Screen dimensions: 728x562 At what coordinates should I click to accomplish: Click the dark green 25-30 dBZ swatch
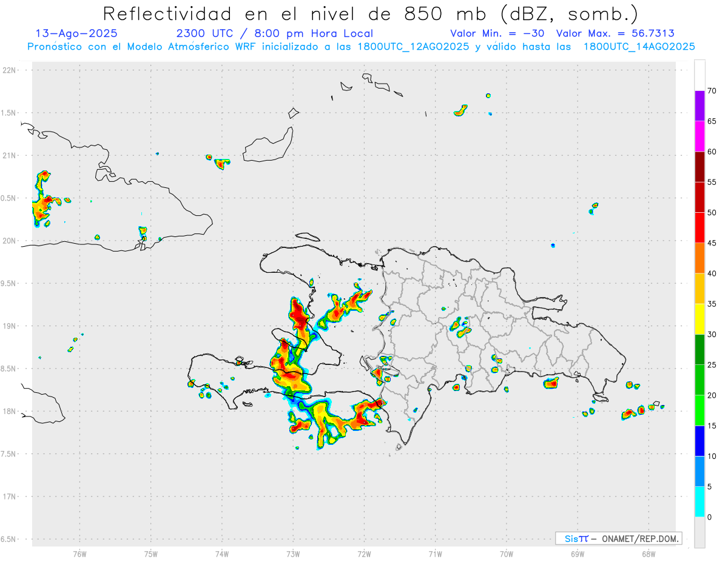pyautogui.click(x=699, y=349)
